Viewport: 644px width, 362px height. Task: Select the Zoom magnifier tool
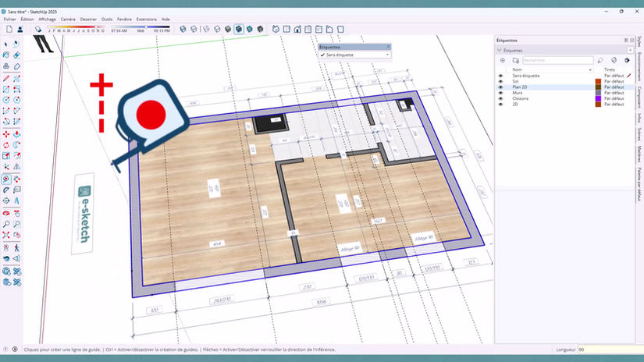(x=6, y=224)
